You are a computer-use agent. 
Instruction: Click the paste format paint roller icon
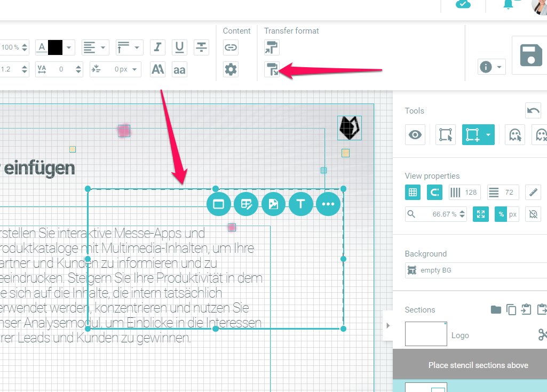(x=272, y=69)
